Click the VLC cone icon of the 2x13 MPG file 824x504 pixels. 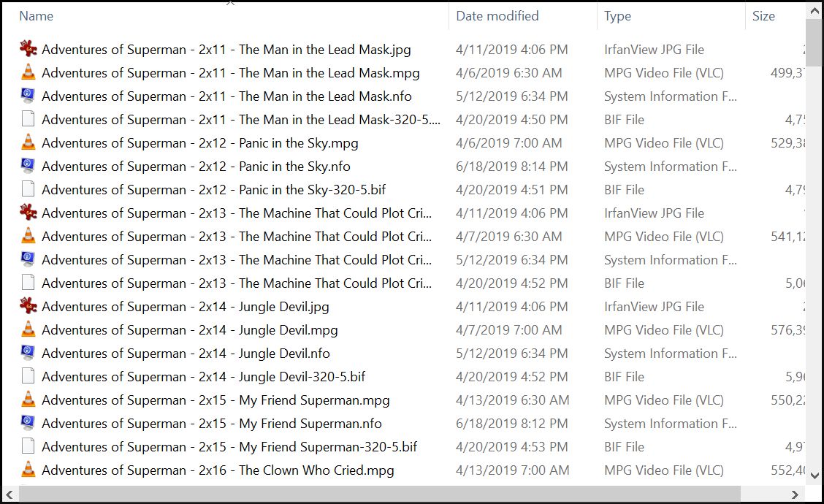(28, 236)
